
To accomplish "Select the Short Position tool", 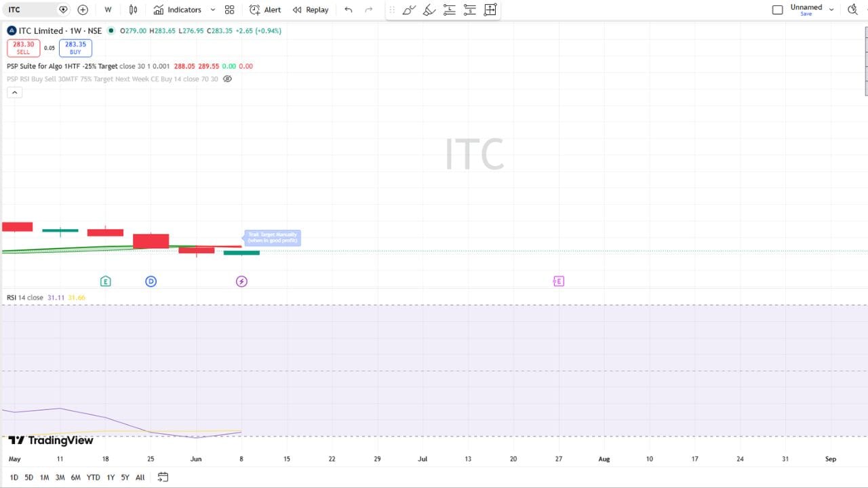I will pyautogui.click(x=469, y=9).
